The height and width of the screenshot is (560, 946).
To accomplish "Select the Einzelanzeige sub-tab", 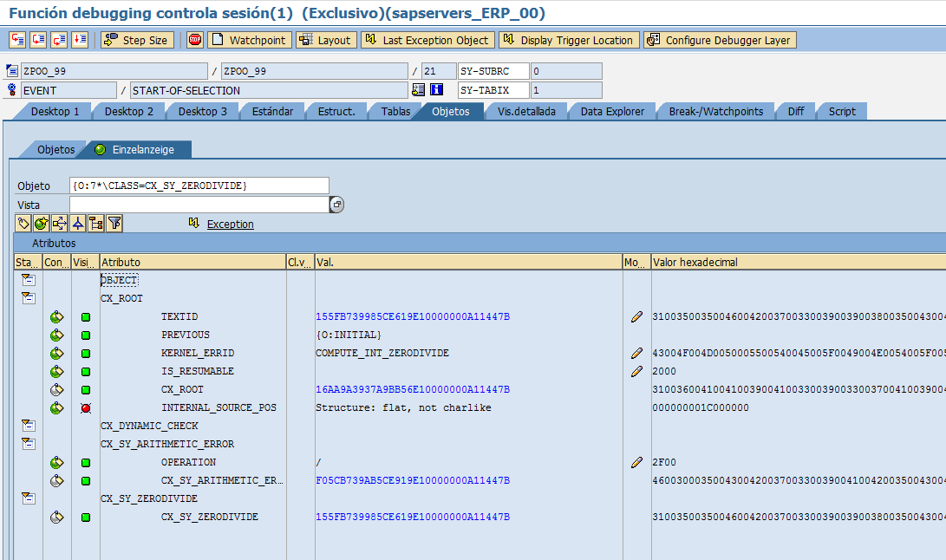I will (142, 150).
